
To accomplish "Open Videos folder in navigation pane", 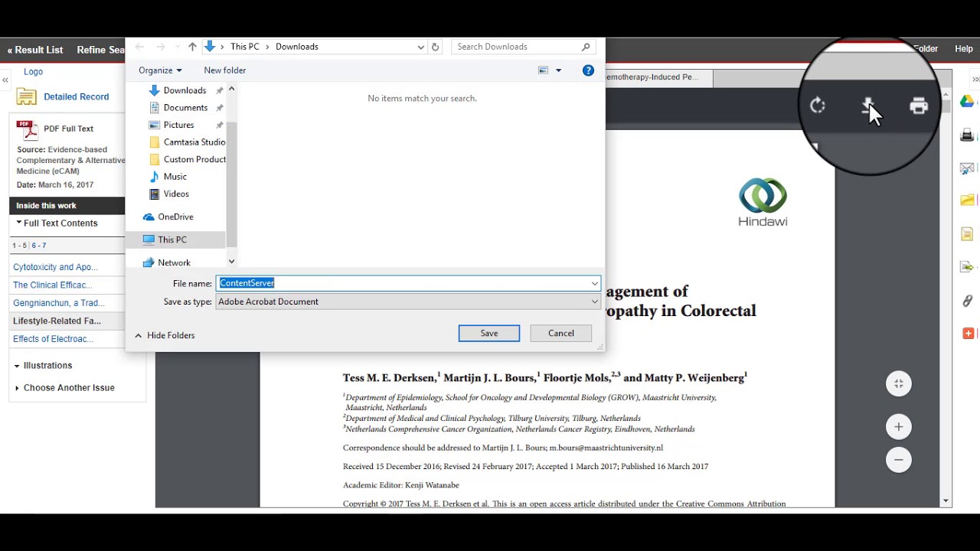I will click(176, 194).
